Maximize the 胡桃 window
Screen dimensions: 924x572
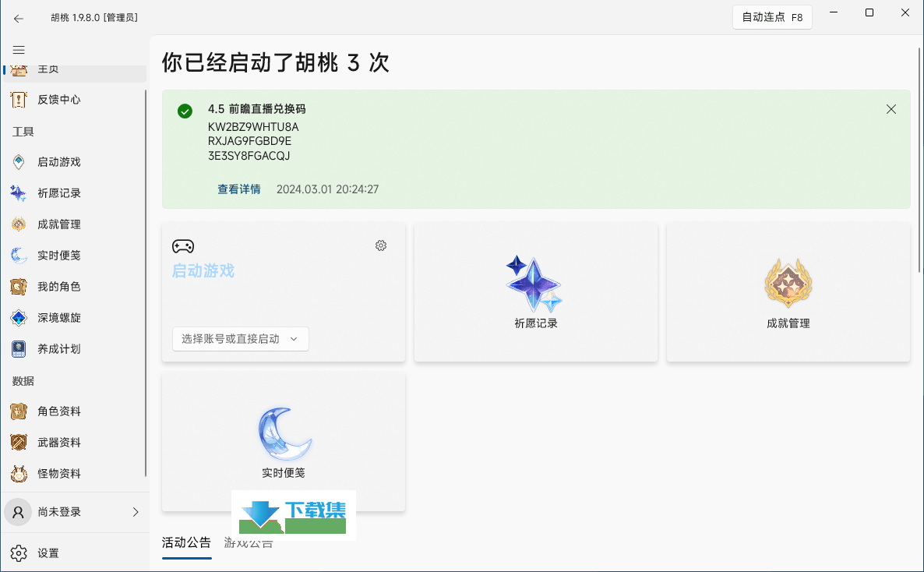coord(869,13)
